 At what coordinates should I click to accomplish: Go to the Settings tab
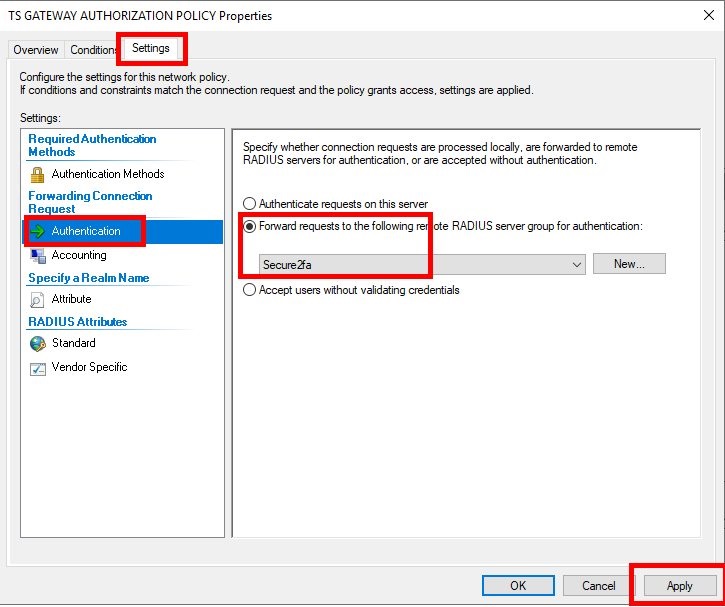tap(151, 48)
